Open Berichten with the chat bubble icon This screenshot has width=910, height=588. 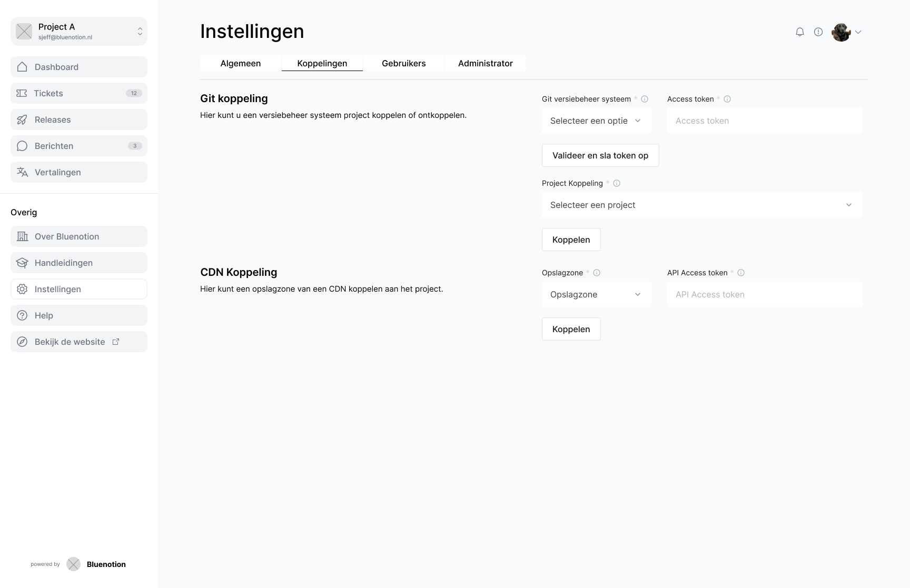click(x=22, y=146)
